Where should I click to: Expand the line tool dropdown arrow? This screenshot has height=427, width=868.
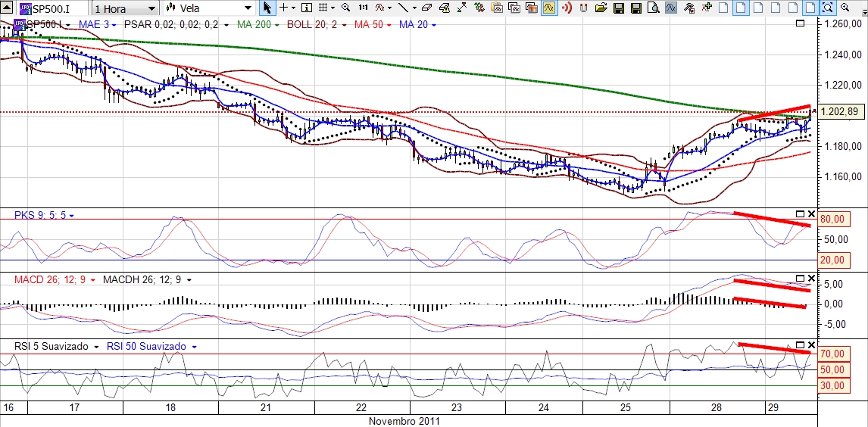coord(414,8)
